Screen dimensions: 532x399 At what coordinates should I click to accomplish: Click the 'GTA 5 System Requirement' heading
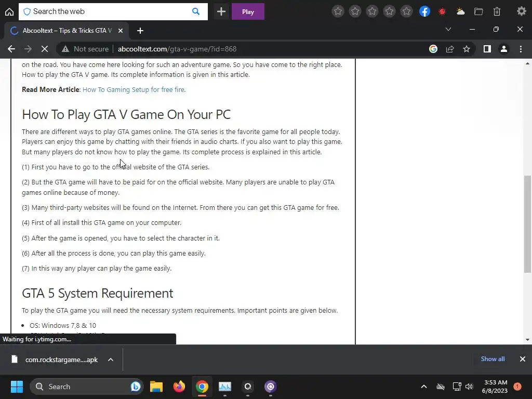click(x=97, y=293)
